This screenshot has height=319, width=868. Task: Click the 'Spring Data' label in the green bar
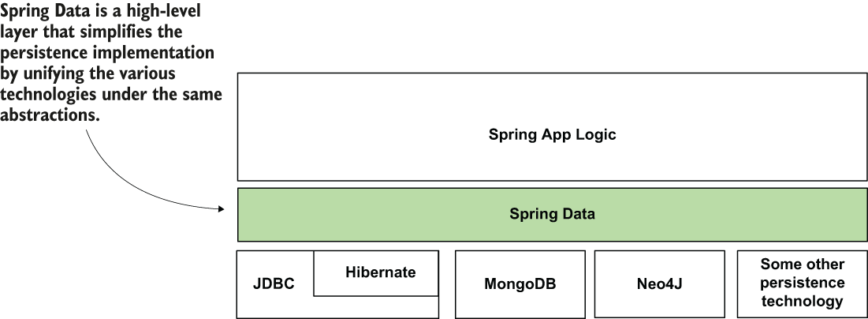point(552,214)
